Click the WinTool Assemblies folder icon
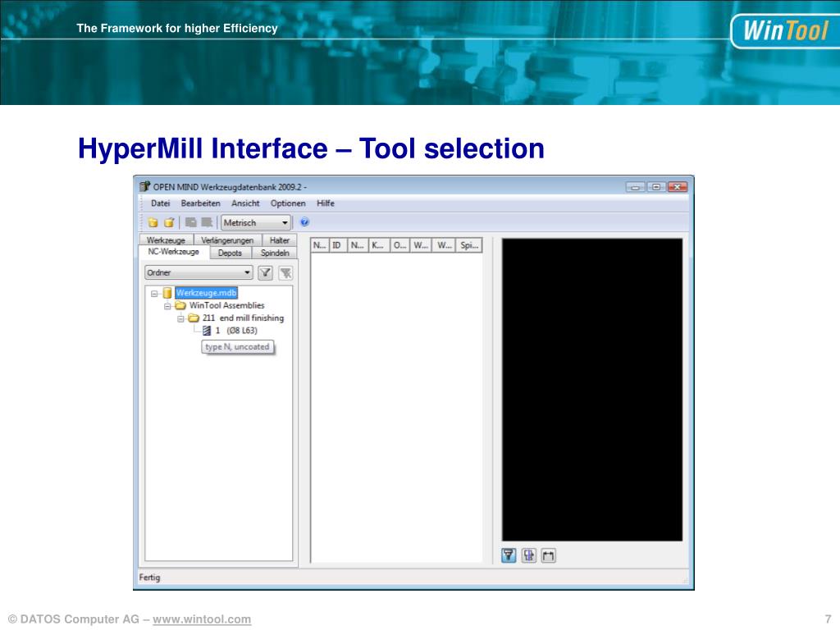Viewport: 840px width, 630px height. (180, 305)
